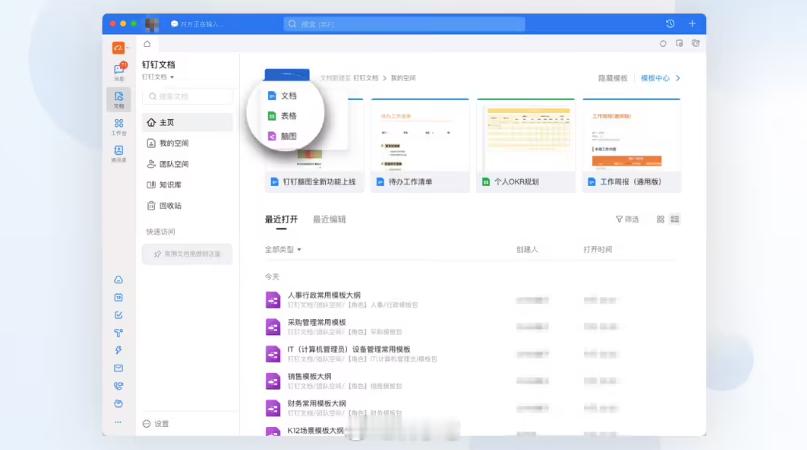Viewport: 807px width, 450px height.
Task: Switch to the 最近打开 tab
Action: point(281,219)
